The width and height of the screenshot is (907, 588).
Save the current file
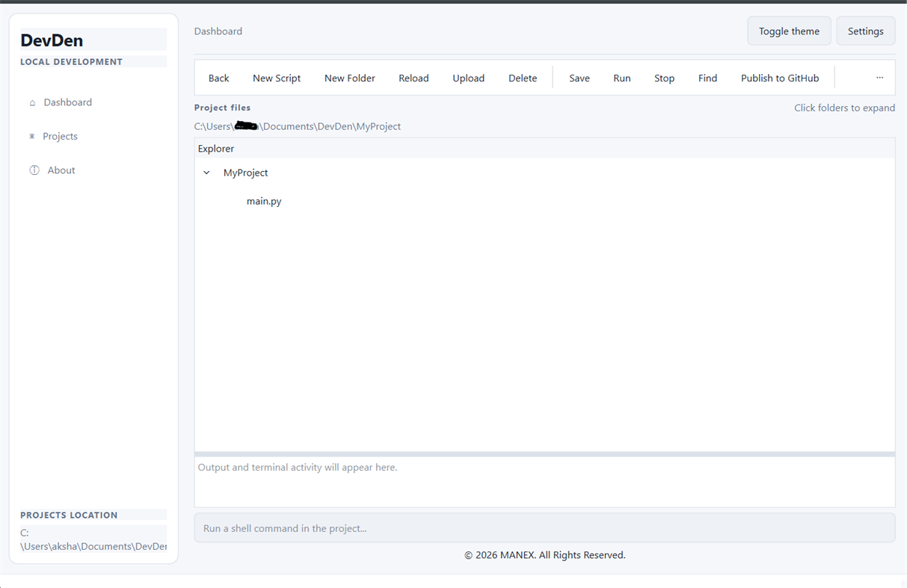click(x=579, y=78)
